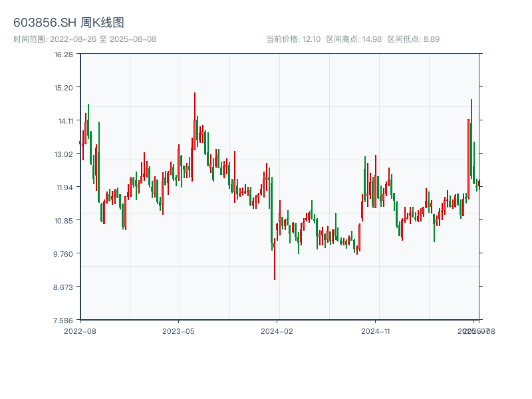Click the 2024-02 x-axis label
Image resolution: width=532 pixels, height=399 pixels.
coord(277,331)
